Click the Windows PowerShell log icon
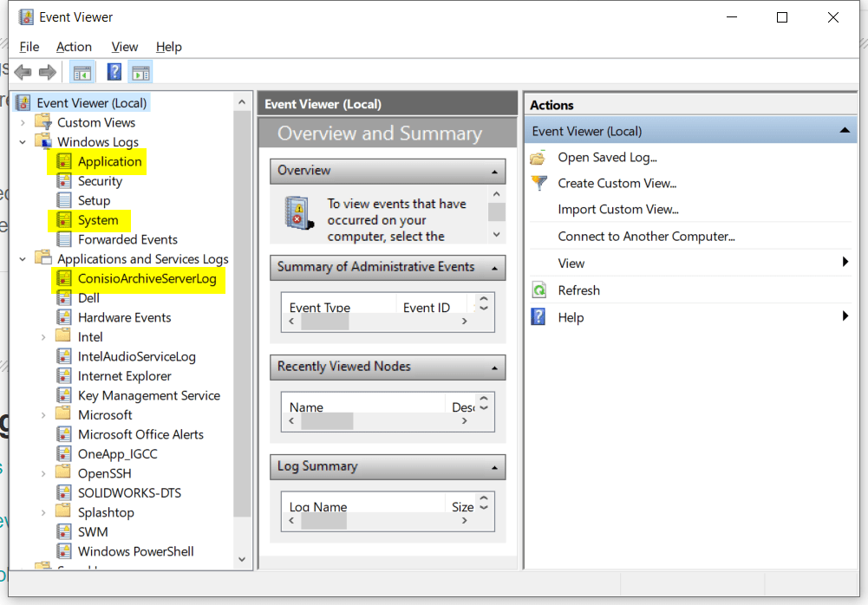This screenshot has width=868, height=605. tap(64, 551)
